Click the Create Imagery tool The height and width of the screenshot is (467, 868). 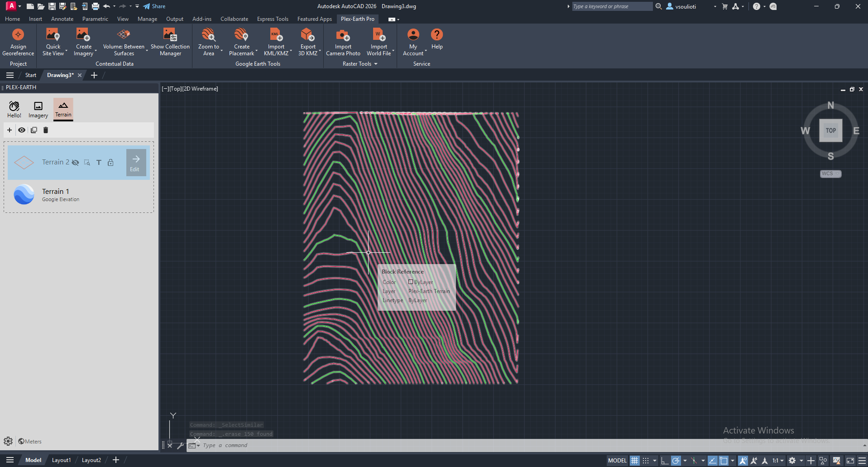pyautogui.click(x=84, y=42)
